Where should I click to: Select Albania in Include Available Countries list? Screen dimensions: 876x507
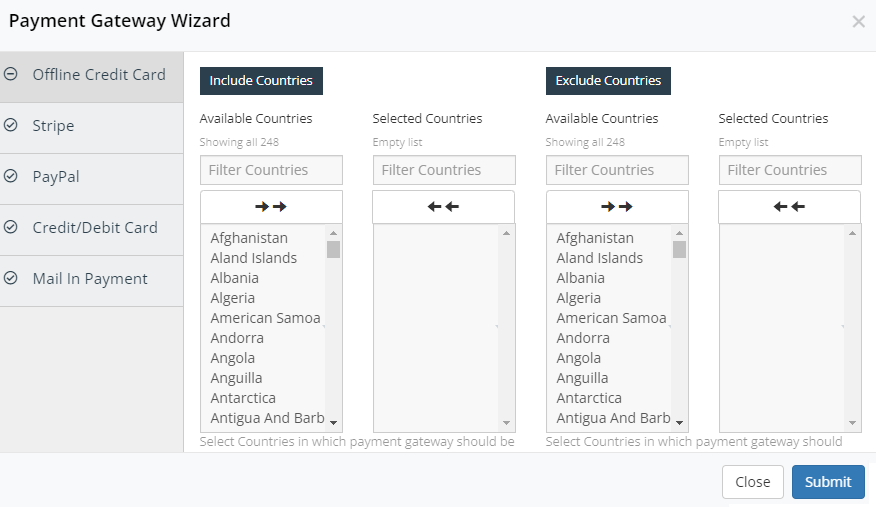(235, 278)
